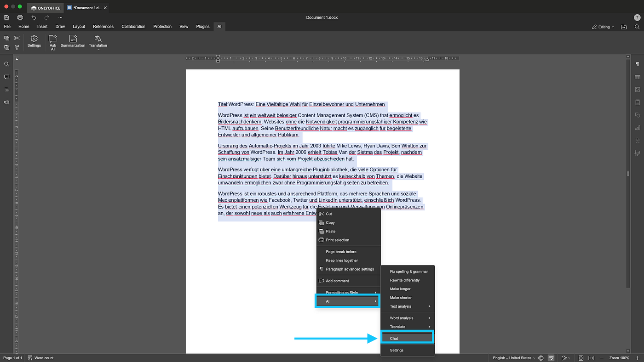Click the Ask AI ribbon button

click(53, 43)
